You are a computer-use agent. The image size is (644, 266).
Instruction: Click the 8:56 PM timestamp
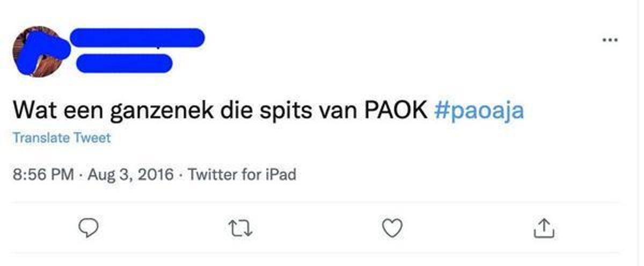[43, 174]
